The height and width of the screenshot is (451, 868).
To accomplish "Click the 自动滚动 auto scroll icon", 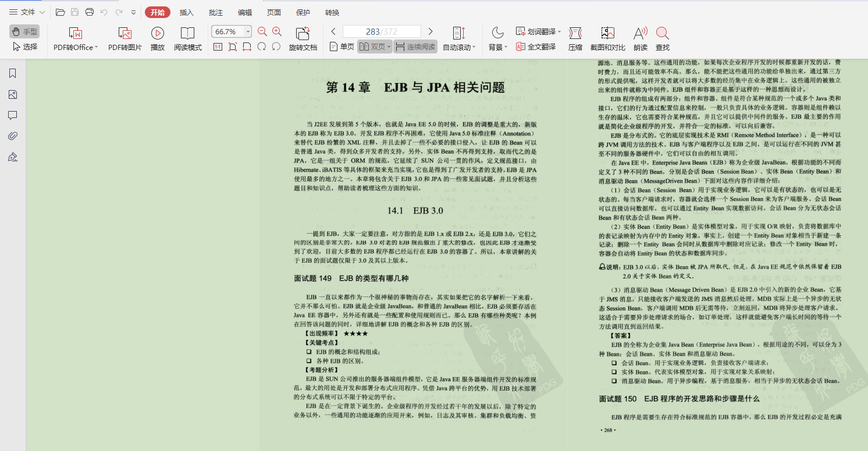I will [x=459, y=33].
